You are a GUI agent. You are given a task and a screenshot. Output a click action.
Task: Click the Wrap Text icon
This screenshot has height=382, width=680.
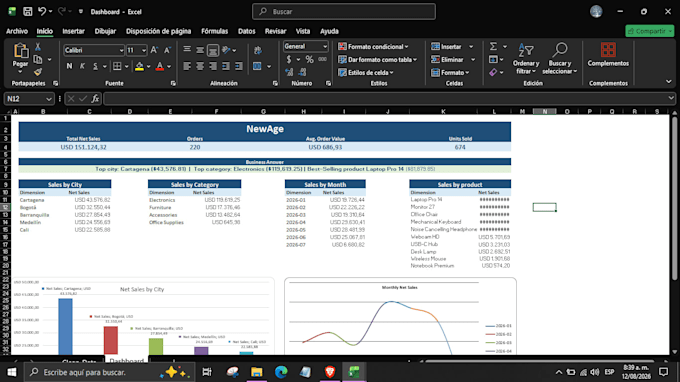[258, 50]
